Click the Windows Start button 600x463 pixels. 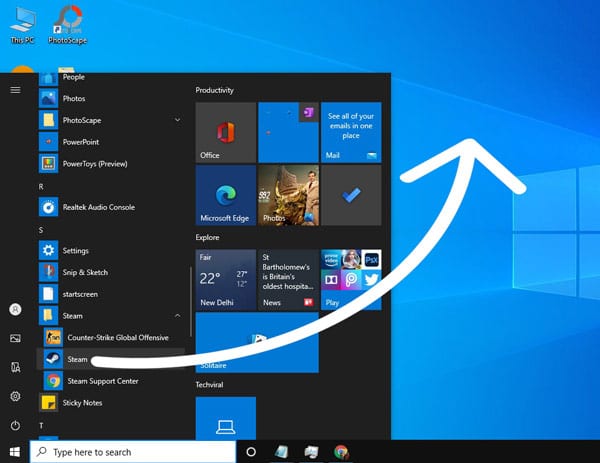pyautogui.click(x=15, y=452)
